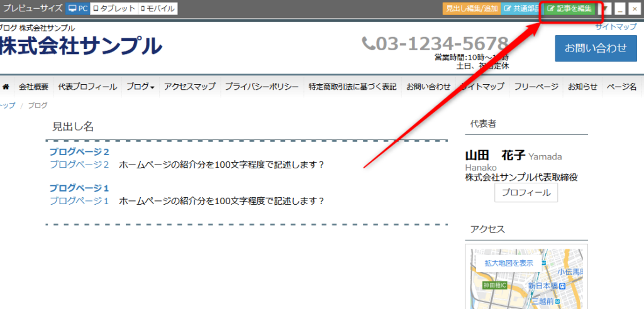Go to プライバシーポリシー page

point(262,87)
